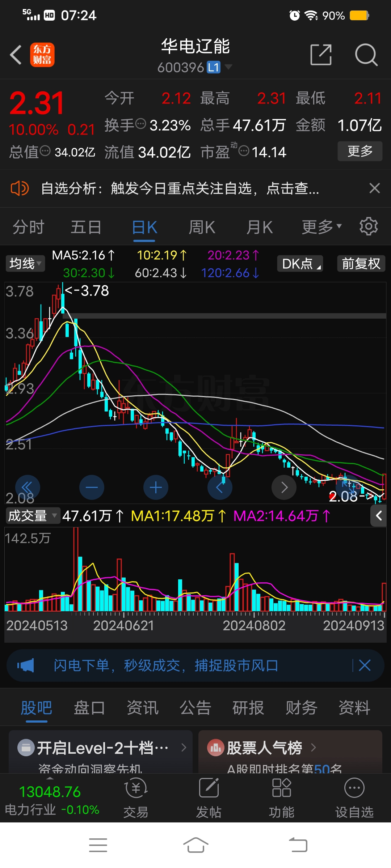The height and width of the screenshot is (868, 391).
Task: Tap the back arrow at top left
Action: point(16,55)
